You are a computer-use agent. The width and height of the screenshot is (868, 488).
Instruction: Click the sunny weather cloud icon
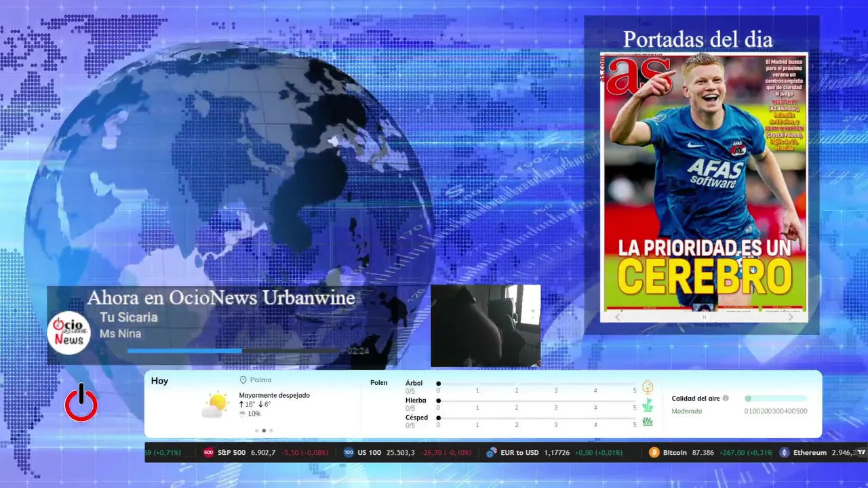tap(216, 405)
